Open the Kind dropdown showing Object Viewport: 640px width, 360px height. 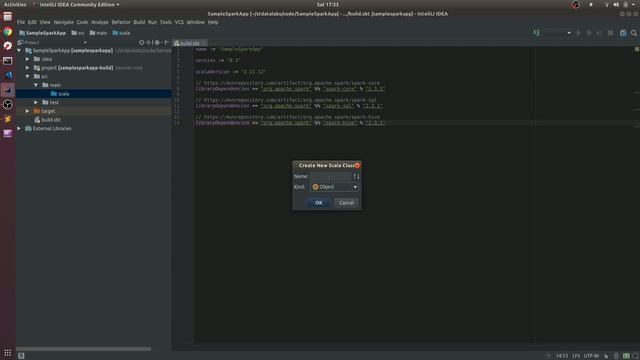click(334, 187)
